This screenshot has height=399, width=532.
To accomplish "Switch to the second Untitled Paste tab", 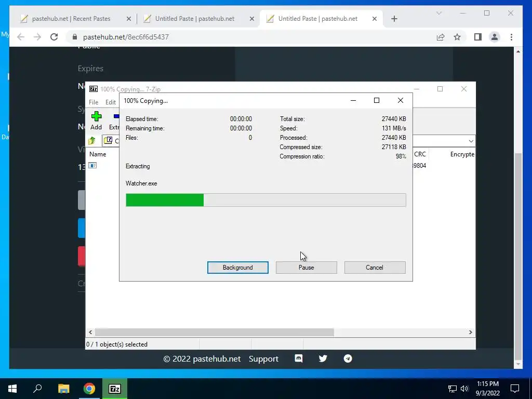I will click(x=318, y=19).
